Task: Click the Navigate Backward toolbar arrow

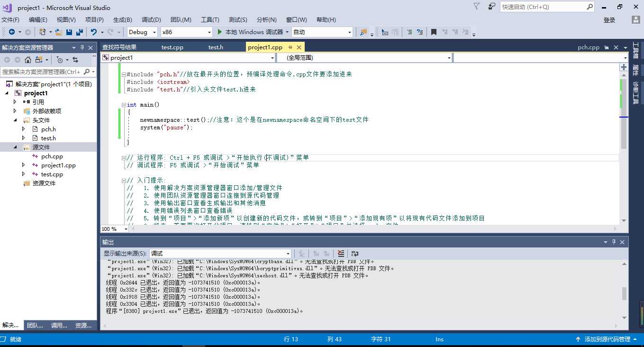Action: point(12,32)
